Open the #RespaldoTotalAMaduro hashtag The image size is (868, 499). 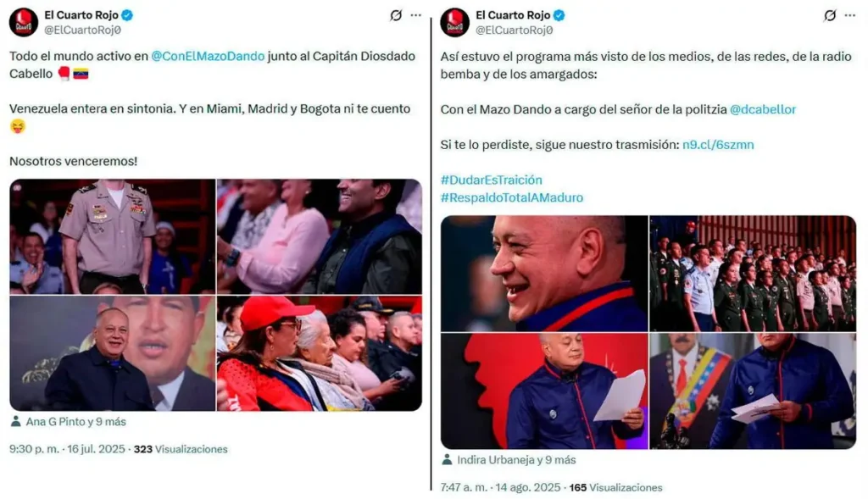[x=512, y=197]
